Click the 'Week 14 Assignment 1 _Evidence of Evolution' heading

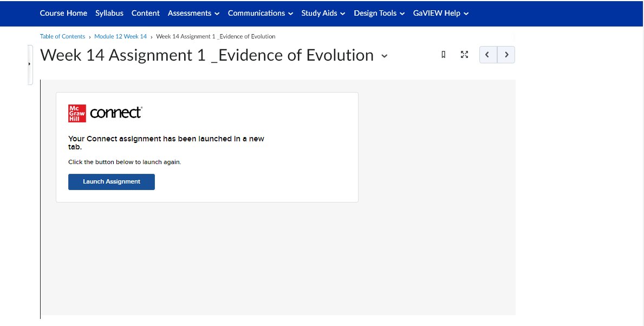(207, 55)
